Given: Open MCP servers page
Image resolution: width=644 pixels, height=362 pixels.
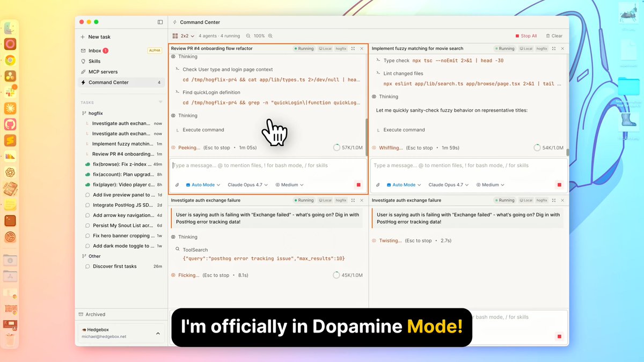Looking at the screenshot, I should [x=121, y=72].
